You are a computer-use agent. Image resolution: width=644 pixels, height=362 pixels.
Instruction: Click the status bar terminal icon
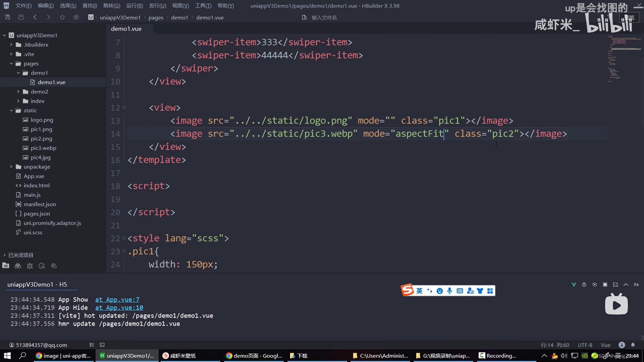click(x=102, y=345)
